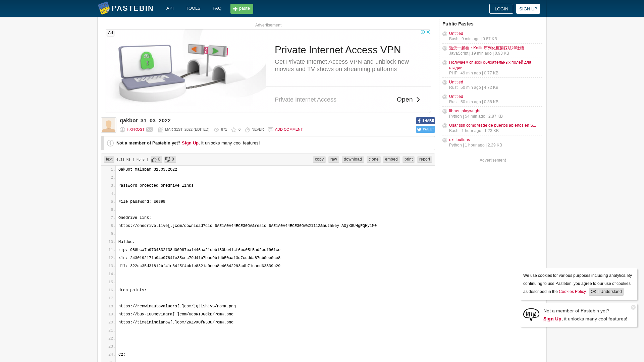Open the librus_playwright paste
The height and width of the screenshot is (362, 644).
[x=465, y=111]
